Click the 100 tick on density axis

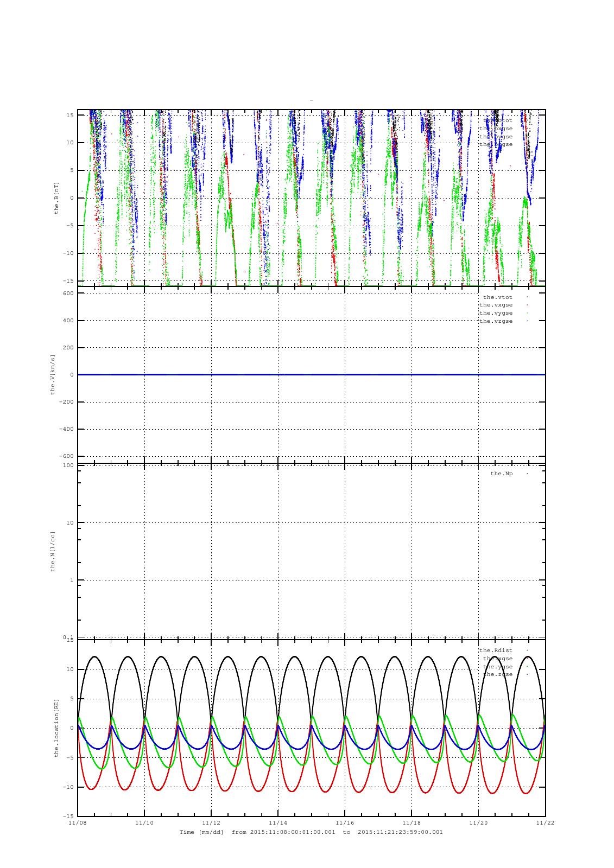tap(68, 465)
